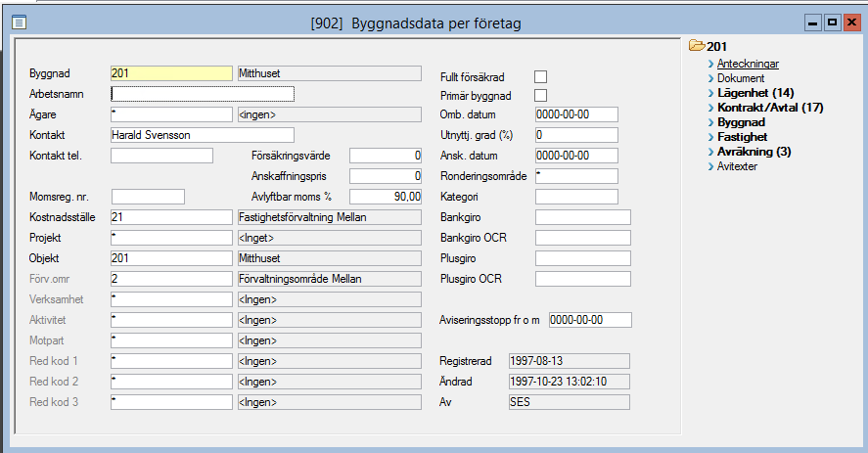Open the Anteckningar link
This screenshot has width=868, height=453.
pyautogui.click(x=748, y=64)
